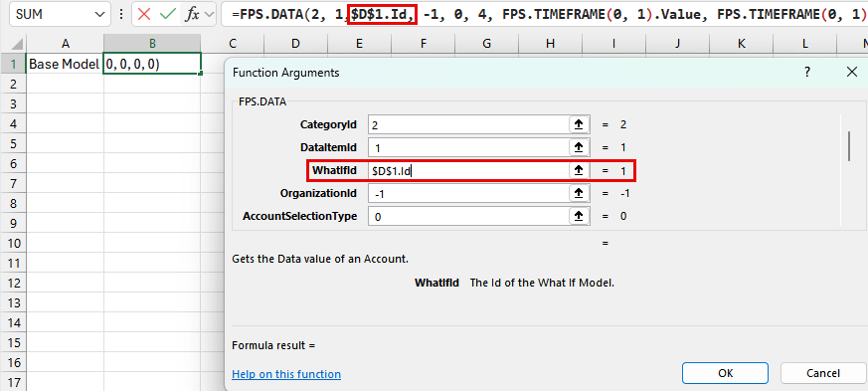Viewport: 868px width, 391px height.
Task: Select cell A1 containing Base Model
Action: [65, 64]
